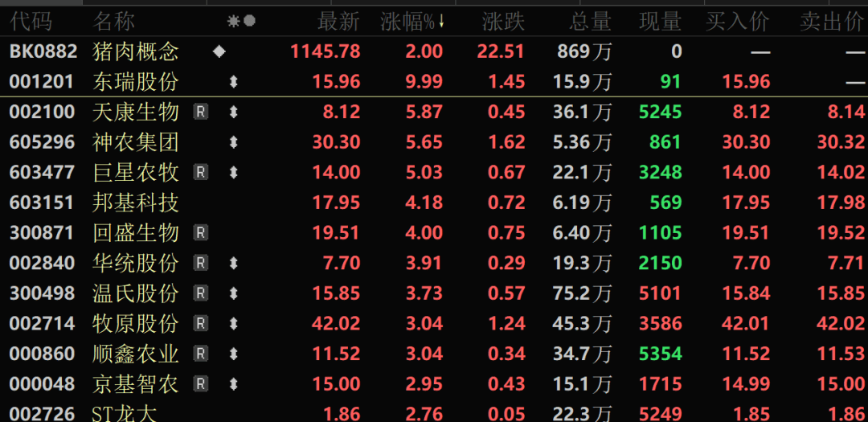This screenshot has height=422, width=868.
Task: Select stock 京基智农
Action: (136, 383)
